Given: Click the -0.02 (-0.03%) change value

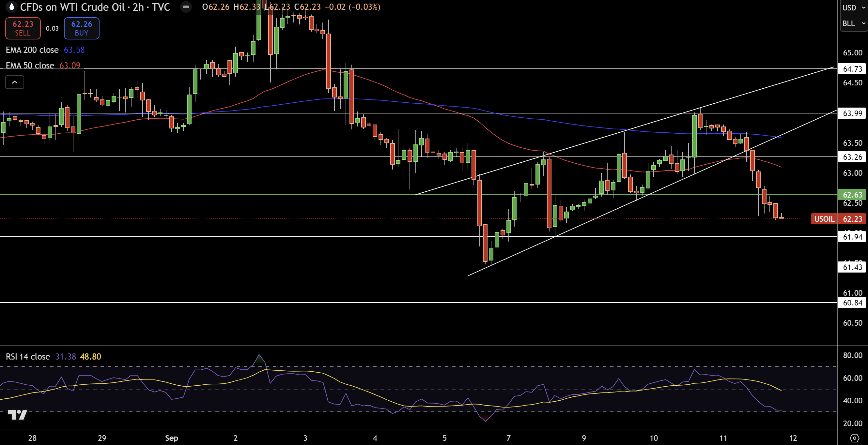Looking at the screenshot, I should click(352, 7).
